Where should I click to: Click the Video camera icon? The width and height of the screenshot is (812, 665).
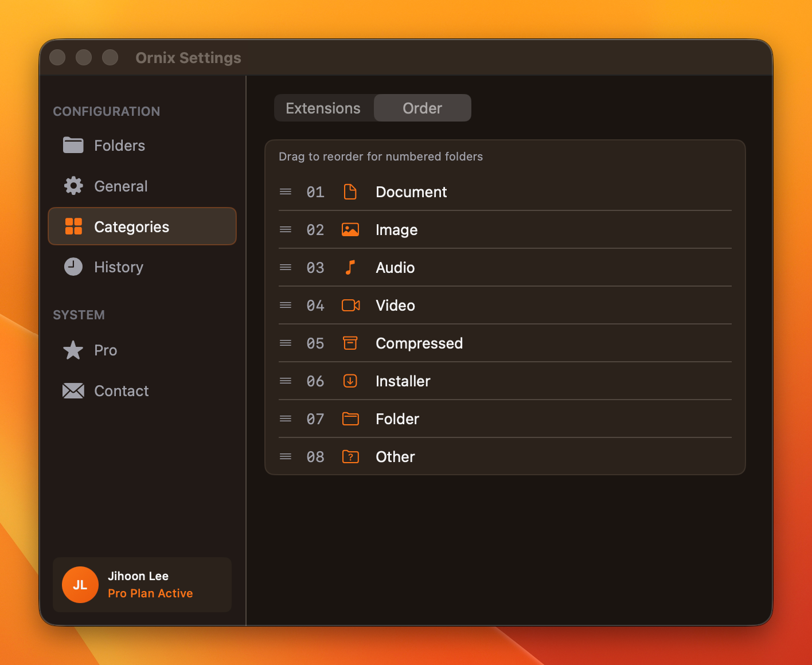point(350,306)
